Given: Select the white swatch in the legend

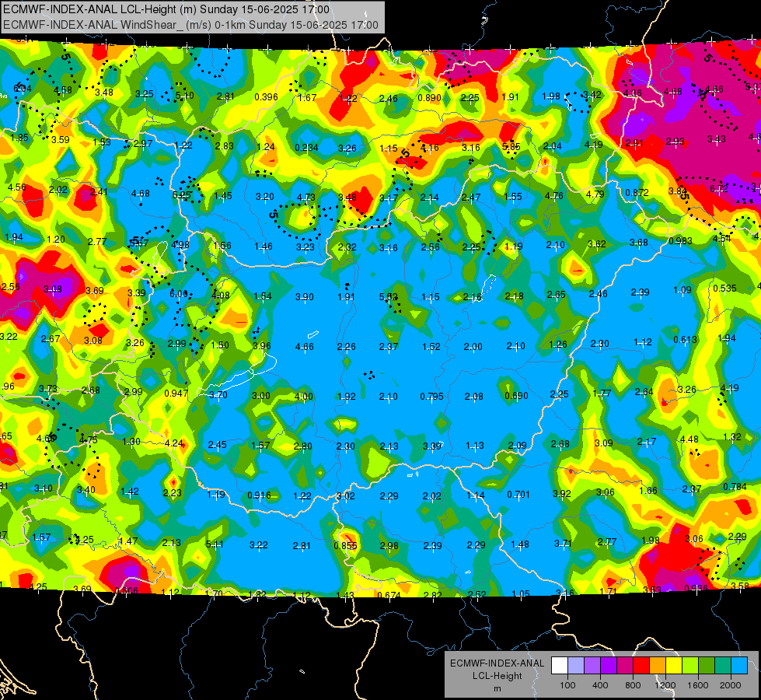Looking at the screenshot, I should (560, 665).
